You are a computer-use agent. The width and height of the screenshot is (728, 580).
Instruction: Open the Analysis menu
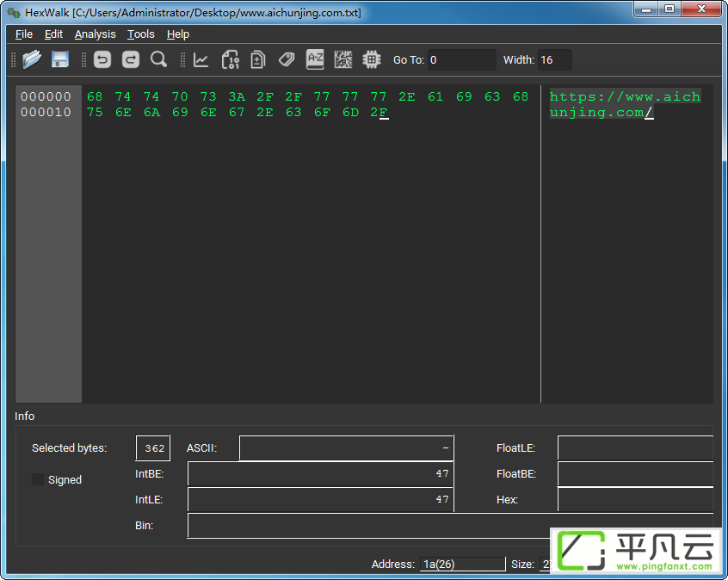[96, 34]
